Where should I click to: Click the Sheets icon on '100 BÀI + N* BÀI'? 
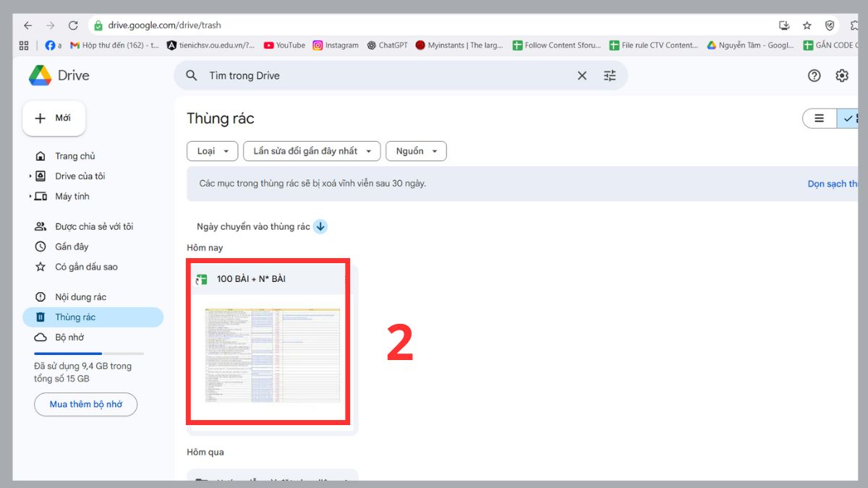coord(202,279)
